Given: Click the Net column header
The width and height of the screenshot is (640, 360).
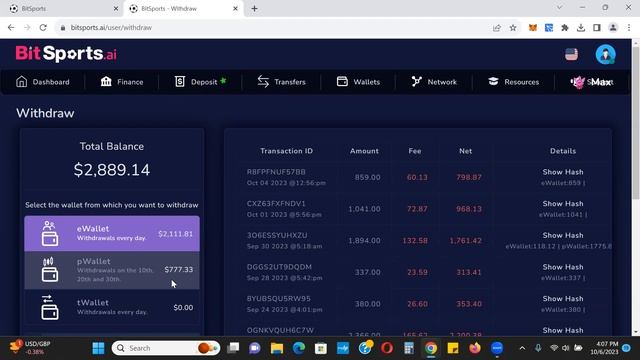Looking at the screenshot, I should 465,151.
